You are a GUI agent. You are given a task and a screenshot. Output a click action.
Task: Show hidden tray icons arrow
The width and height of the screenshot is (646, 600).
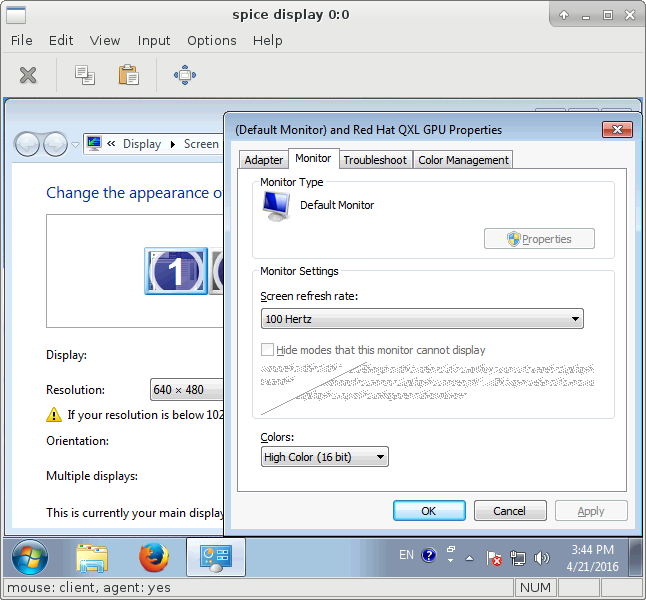click(x=469, y=557)
